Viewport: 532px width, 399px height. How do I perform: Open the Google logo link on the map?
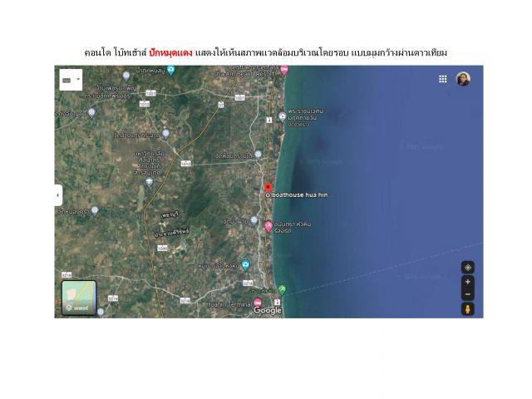(268, 310)
